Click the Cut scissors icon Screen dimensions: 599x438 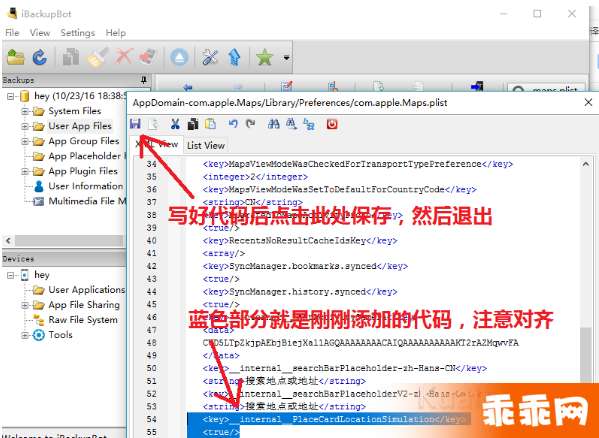coord(175,124)
